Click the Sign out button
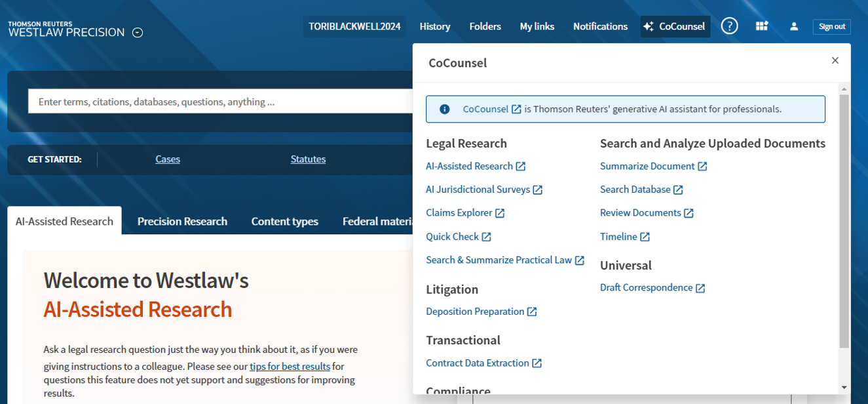Screen dimensions: 868x404 pos(831,26)
